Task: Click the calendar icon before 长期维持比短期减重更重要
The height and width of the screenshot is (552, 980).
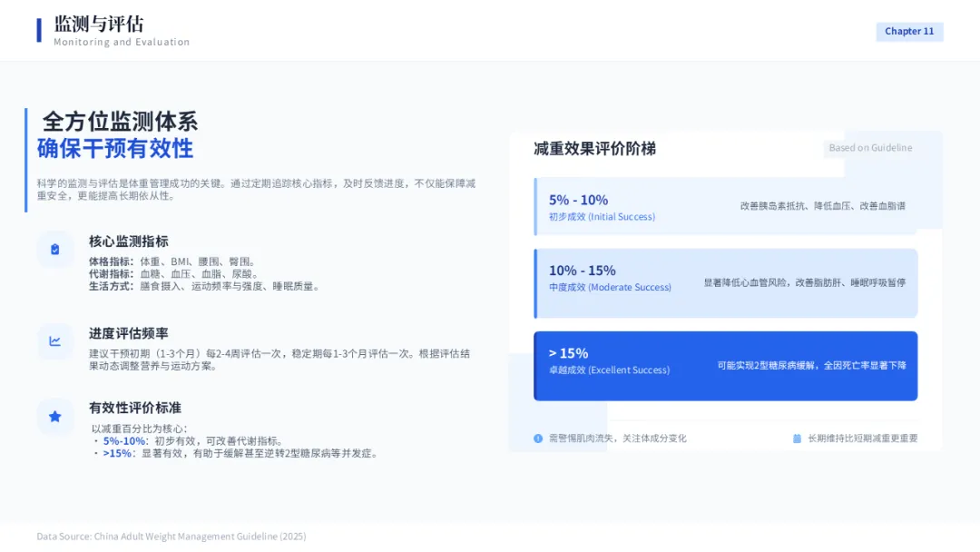Action: [x=797, y=439]
